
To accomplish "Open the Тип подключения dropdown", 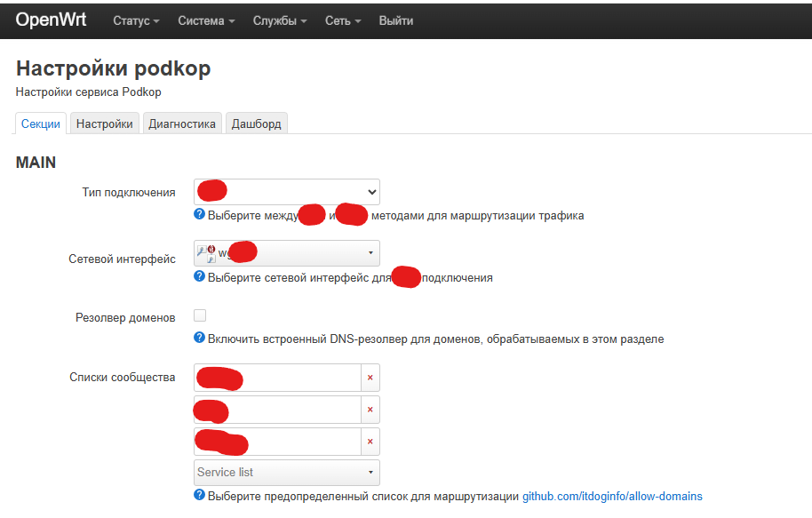I will 287,192.
